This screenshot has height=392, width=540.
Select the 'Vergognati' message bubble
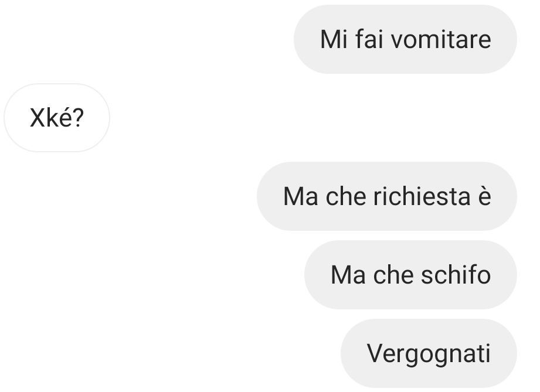(429, 353)
